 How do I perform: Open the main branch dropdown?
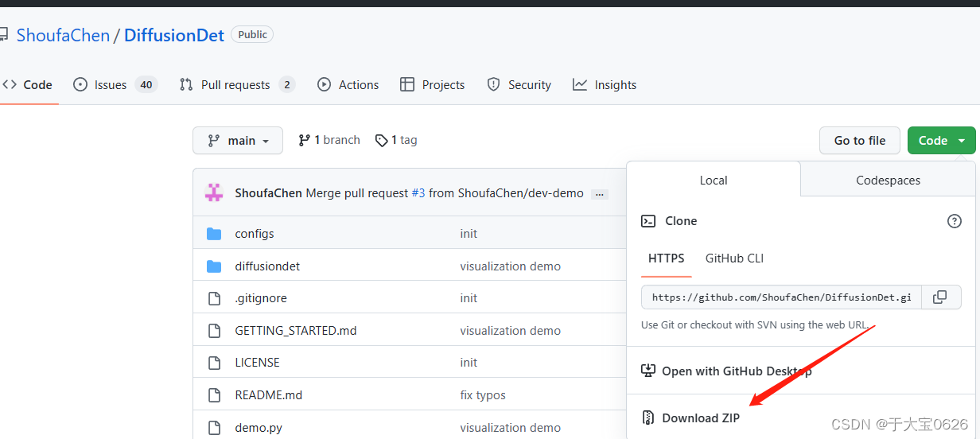238,141
